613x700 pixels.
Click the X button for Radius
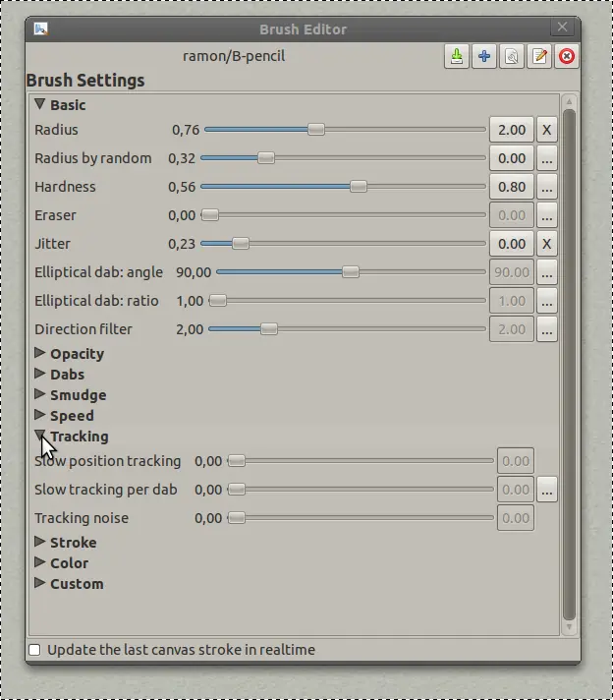(546, 130)
